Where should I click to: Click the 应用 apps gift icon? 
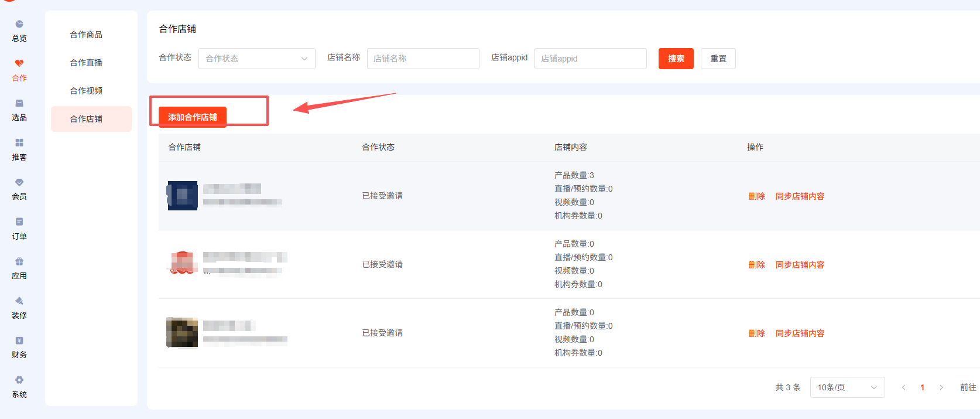(x=19, y=262)
